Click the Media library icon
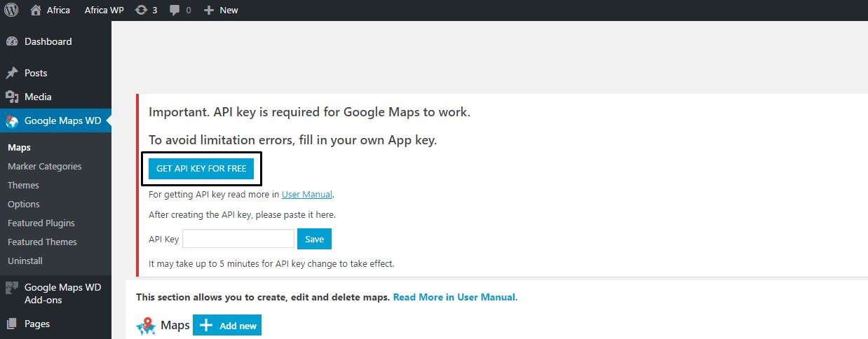Viewport: 868px width, 339px height. (x=12, y=97)
